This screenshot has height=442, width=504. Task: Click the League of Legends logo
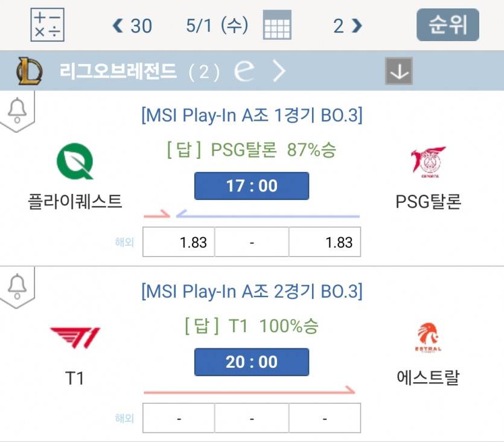30,72
